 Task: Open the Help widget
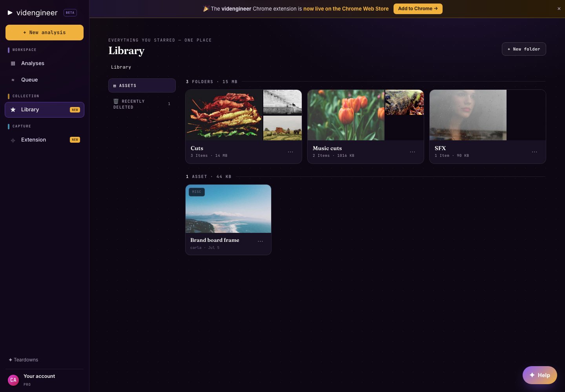pos(540,375)
